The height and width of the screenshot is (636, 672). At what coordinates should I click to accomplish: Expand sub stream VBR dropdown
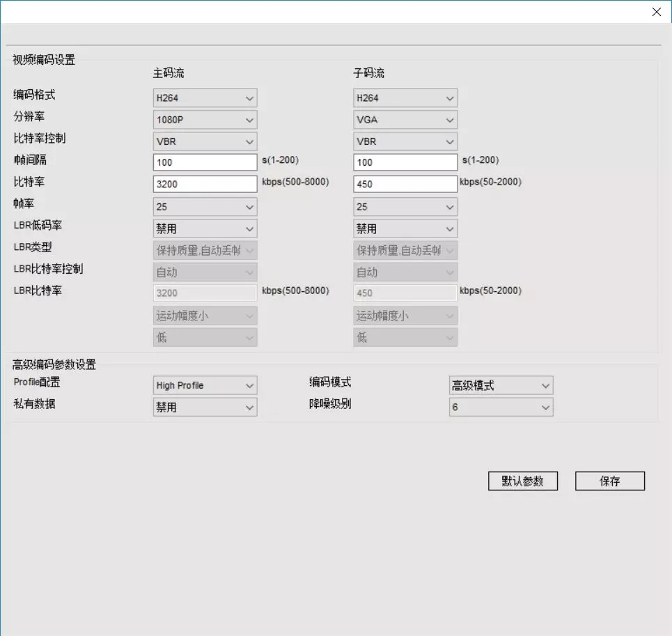coord(405,141)
